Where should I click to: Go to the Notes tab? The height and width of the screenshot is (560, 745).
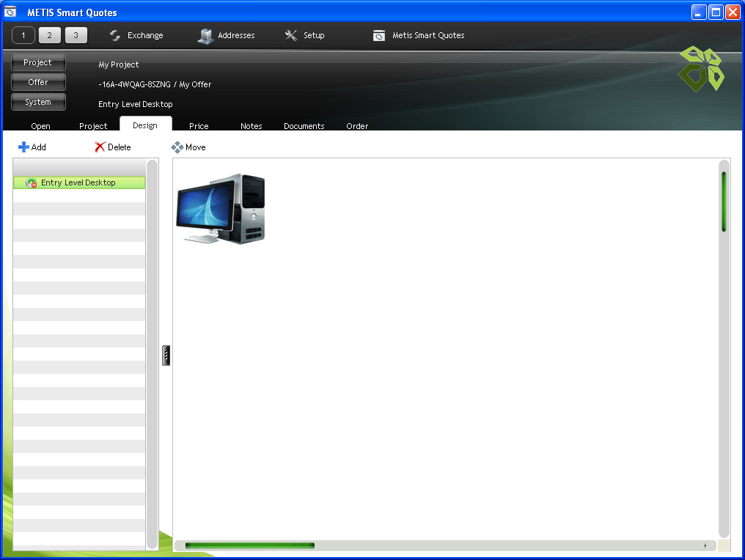click(251, 126)
